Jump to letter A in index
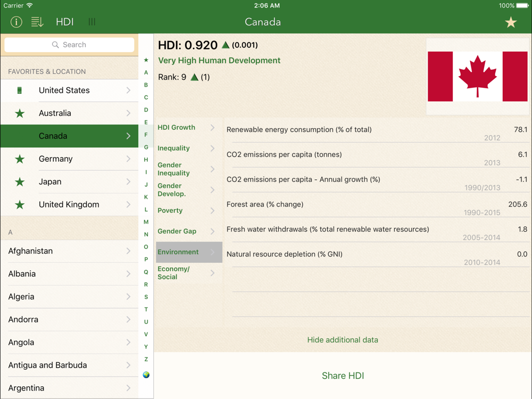Viewport: 532px width, 399px height. point(146,72)
